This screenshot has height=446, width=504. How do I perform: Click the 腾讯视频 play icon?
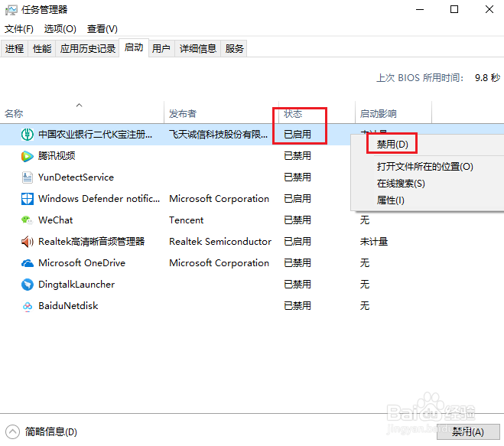(28, 156)
